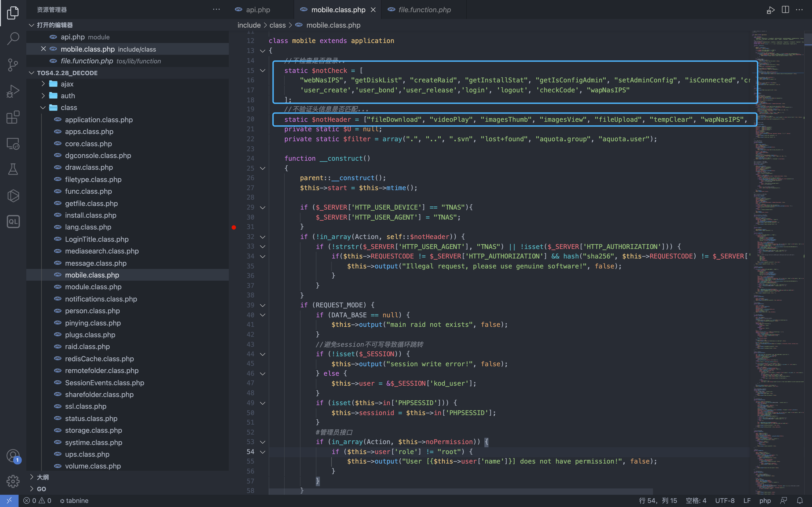
Task: Toggle breakpoint on line 31
Action: [234, 227]
